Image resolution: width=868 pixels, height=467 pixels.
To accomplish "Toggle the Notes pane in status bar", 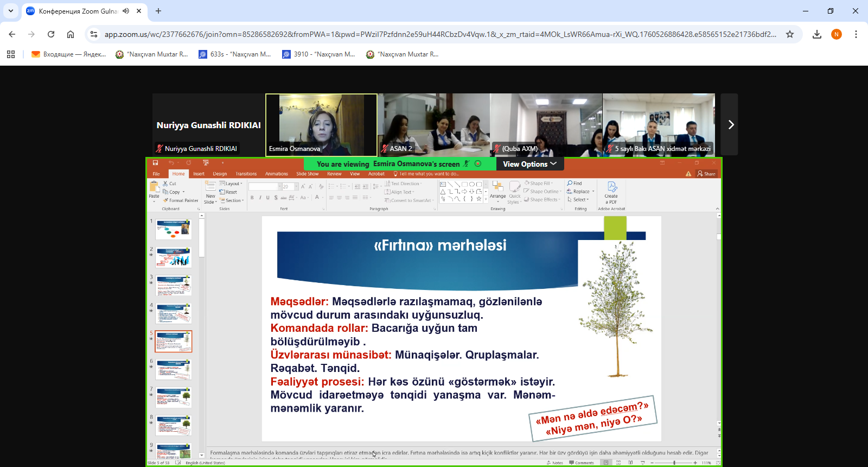I will 554,463.
